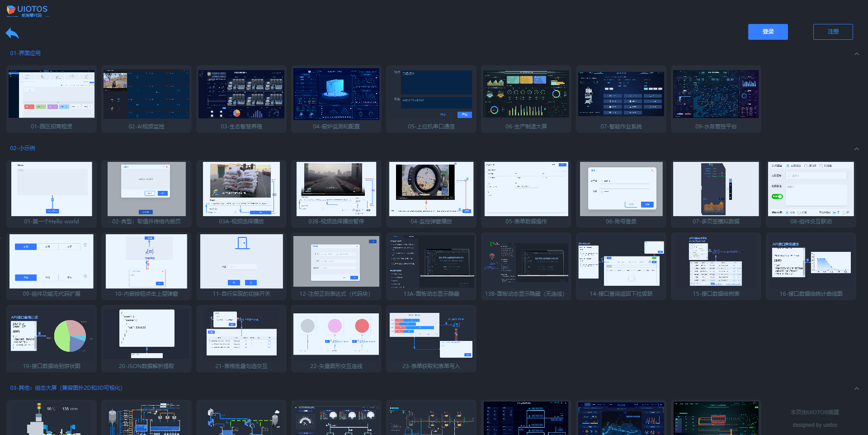868x435 pixels.
Task: Open the 04-监控弹窗播放 example
Action: point(431,189)
